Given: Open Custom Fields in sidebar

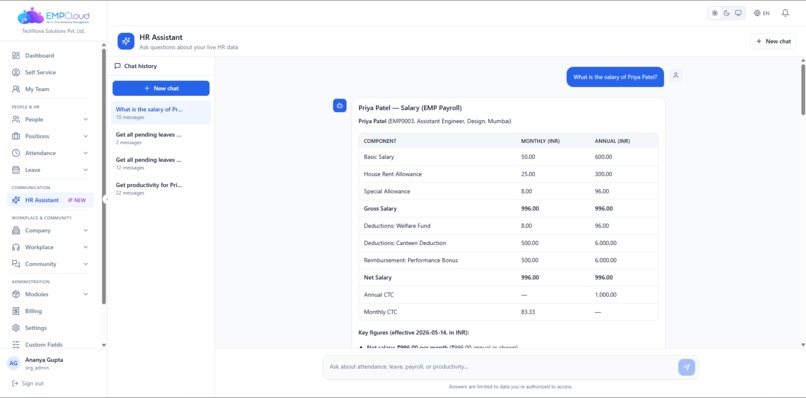Looking at the screenshot, I should [44, 345].
